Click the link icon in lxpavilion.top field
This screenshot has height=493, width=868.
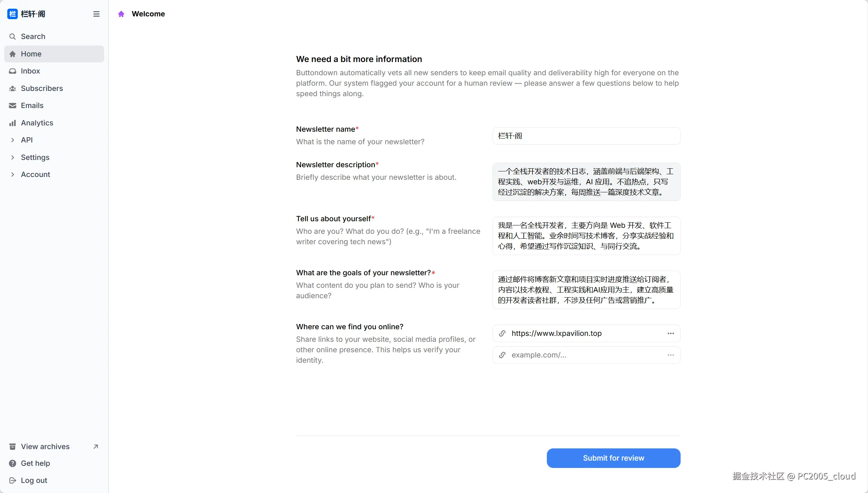coord(502,333)
